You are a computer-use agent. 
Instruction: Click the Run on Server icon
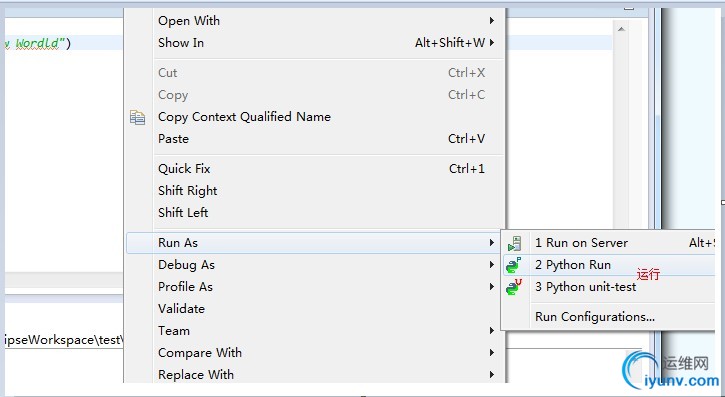tap(514, 243)
